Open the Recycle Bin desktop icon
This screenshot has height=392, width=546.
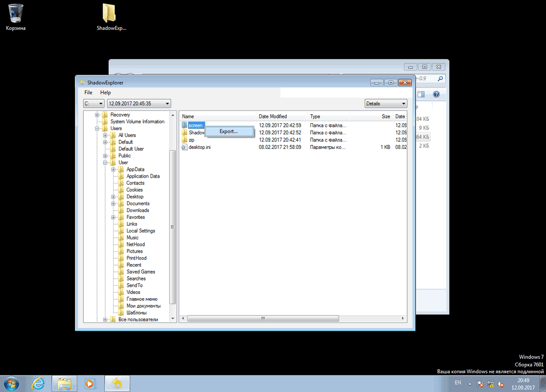pos(15,17)
